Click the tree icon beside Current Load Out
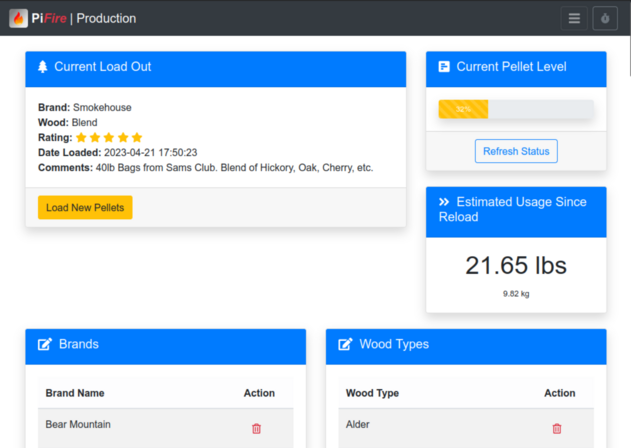Viewport: 631px width, 448px height. click(x=43, y=67)
